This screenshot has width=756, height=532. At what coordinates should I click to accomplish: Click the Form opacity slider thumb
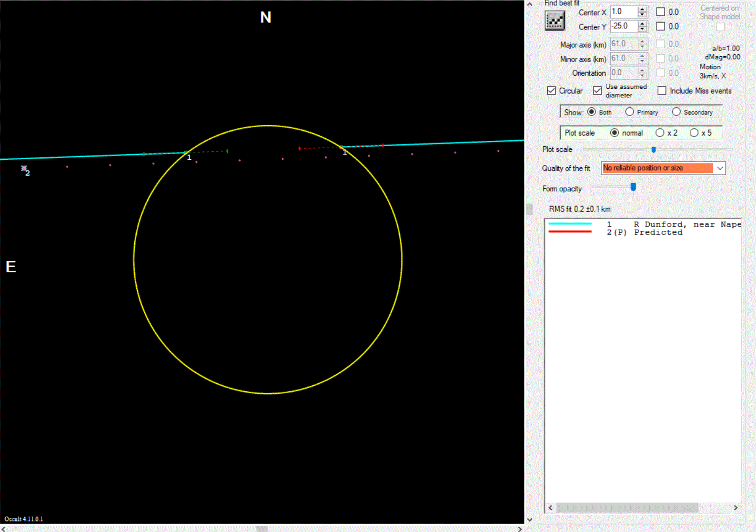pyautogui.click(x=633, y=187)
